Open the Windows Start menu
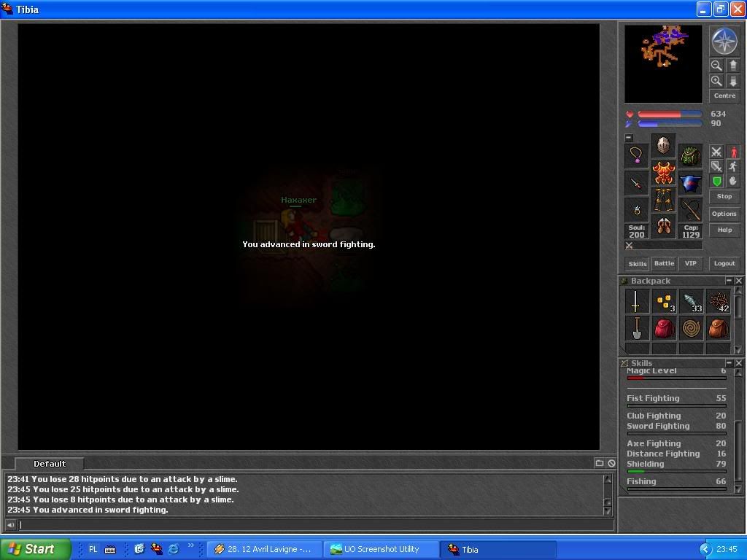Viewport: 747px width, 560px height. [x=35, y=549]
